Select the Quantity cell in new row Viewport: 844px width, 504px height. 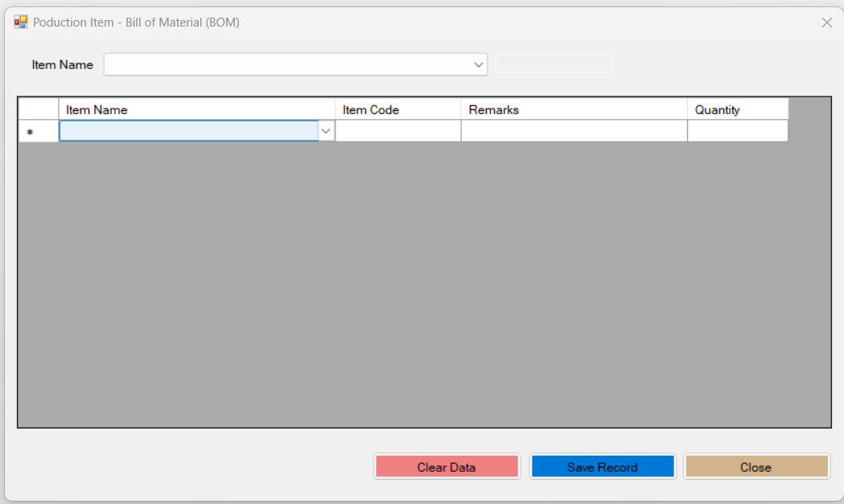click(x=737, y=131)
